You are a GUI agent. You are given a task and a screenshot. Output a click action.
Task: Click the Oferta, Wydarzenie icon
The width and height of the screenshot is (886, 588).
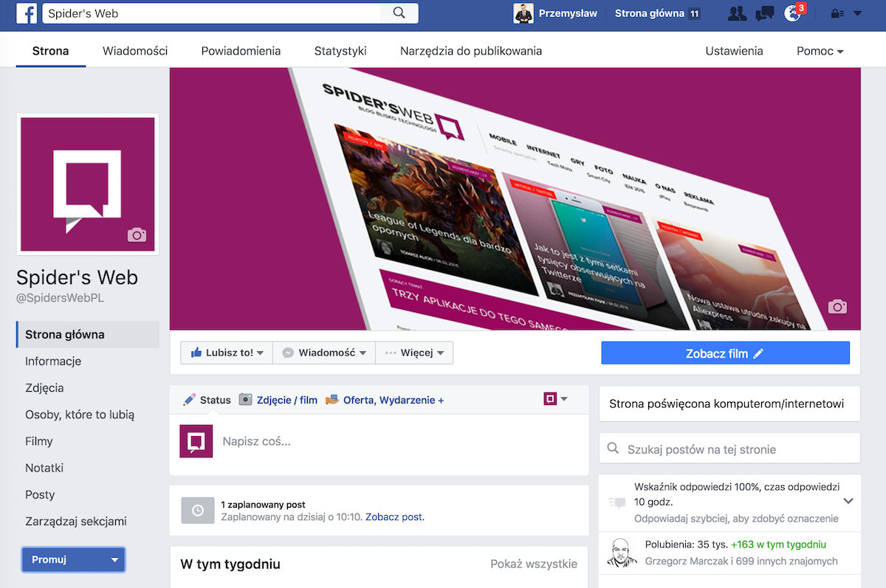[x=332, y=400]
